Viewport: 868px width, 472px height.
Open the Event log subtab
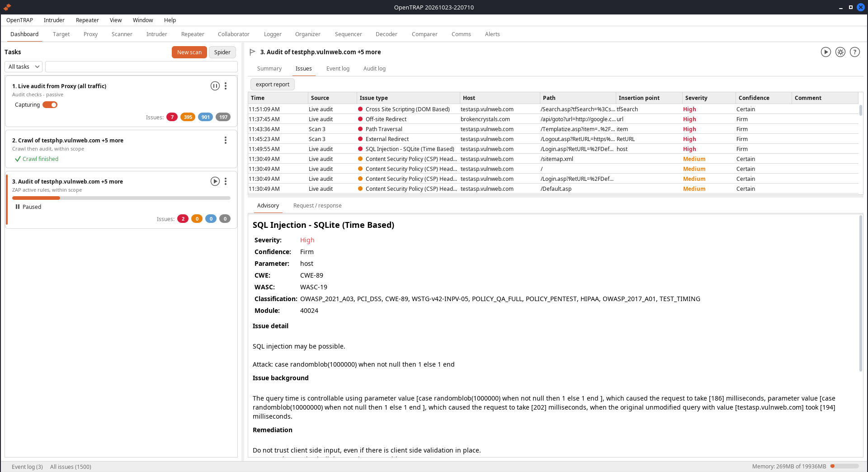click(x=338, y=69)
